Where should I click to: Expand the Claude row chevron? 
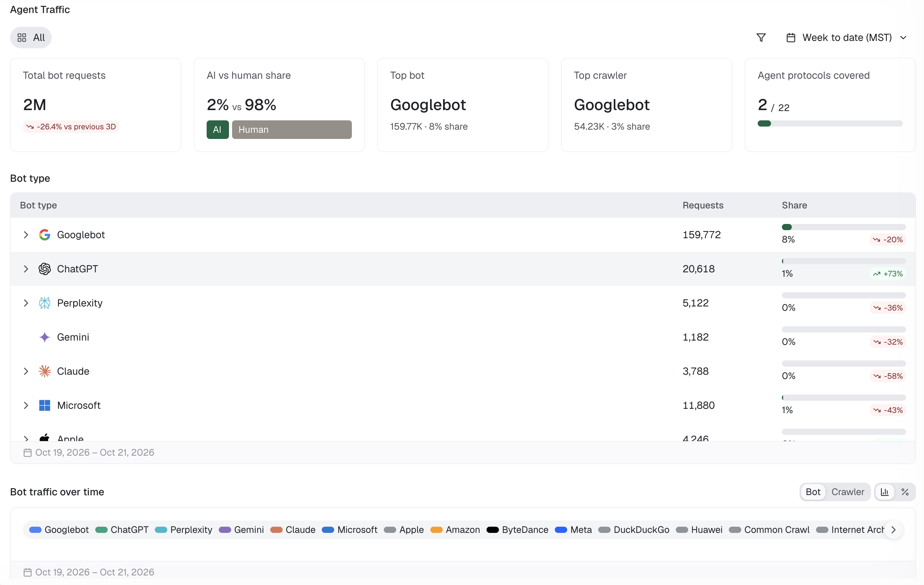pyautogui.click(x=26, y=371)
